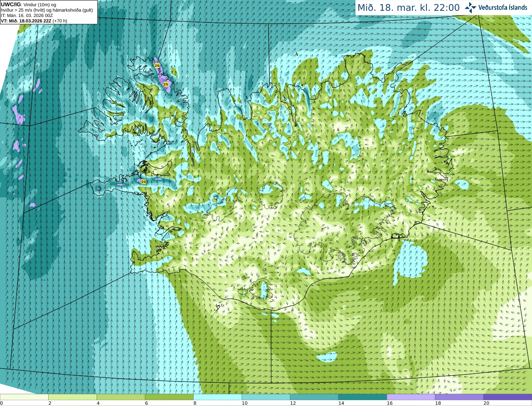Click the 16–18 m/s light purple legend swatch
532x406 pixels.
click(x=411, y=397)
